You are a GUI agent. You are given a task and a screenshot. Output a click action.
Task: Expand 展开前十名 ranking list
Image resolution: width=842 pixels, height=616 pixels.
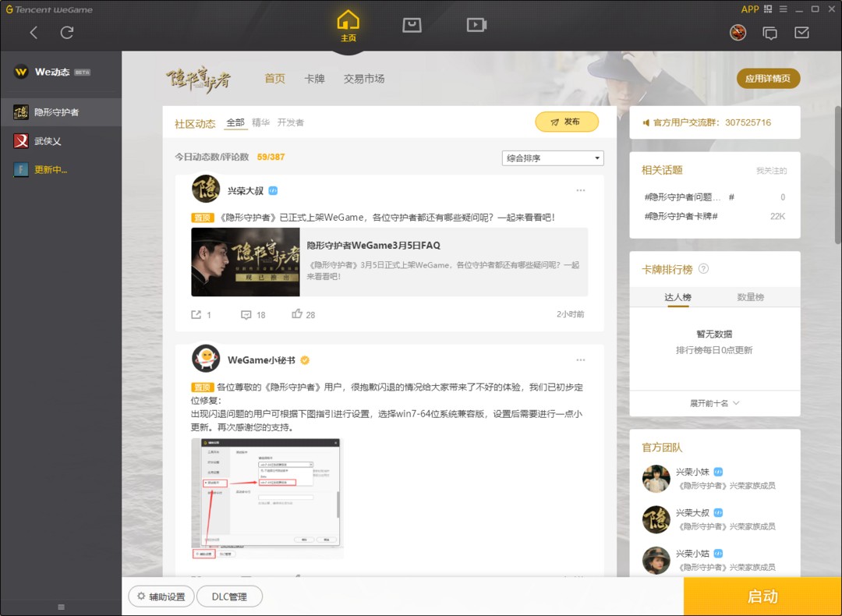715,403
